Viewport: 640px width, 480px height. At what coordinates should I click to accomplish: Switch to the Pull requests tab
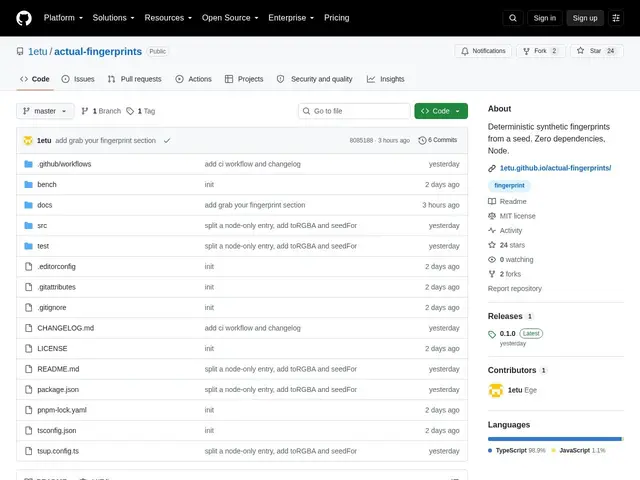coord(134,79)
